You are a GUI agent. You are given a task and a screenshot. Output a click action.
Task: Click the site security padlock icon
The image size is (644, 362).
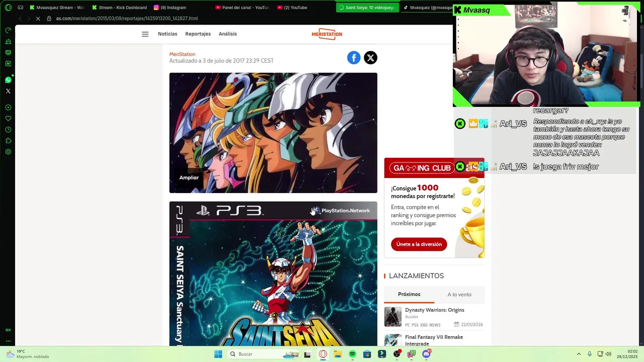coord(49,19)
